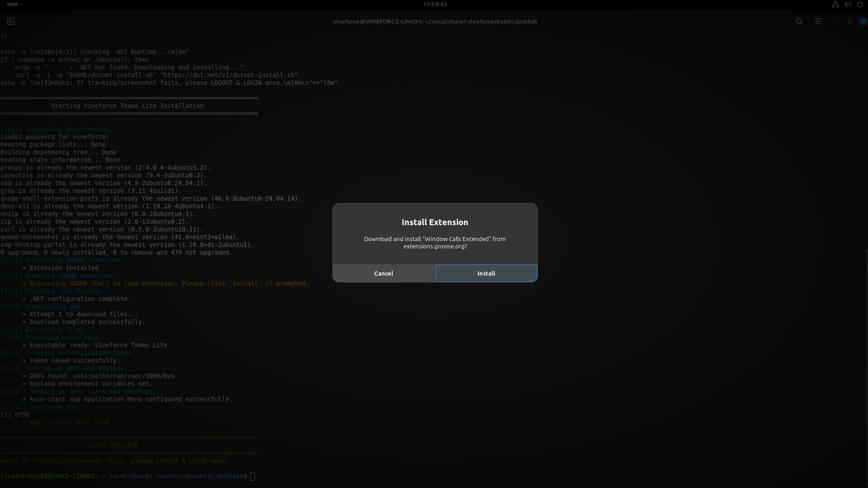Open power icon in top bar
This screenshot has width=868, height=488.
pyautogui.click(x=860, y=5)
